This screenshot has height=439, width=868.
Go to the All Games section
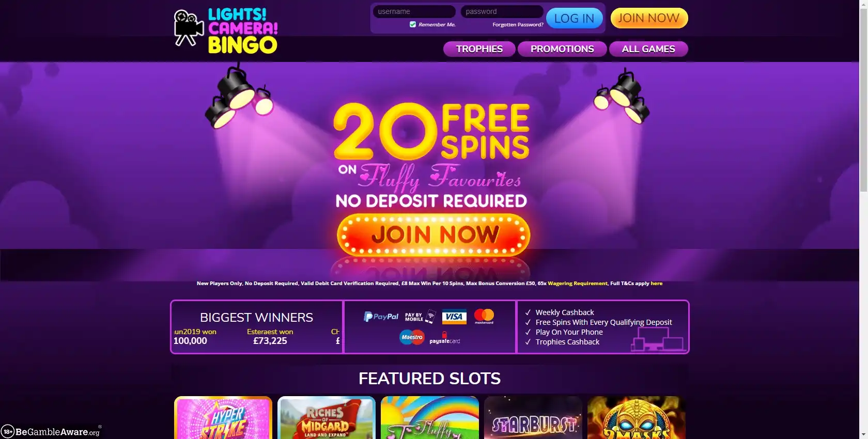tap(648, 49)
